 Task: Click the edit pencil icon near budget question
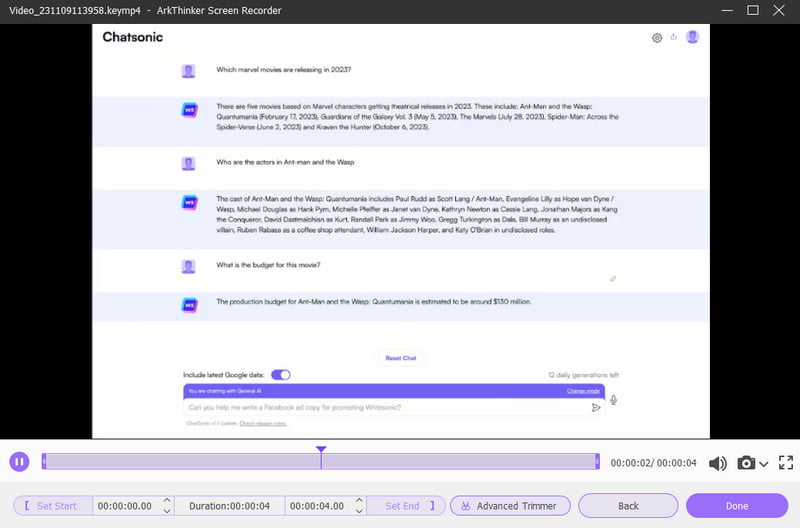pyautogui.click(x=613, y=279)
